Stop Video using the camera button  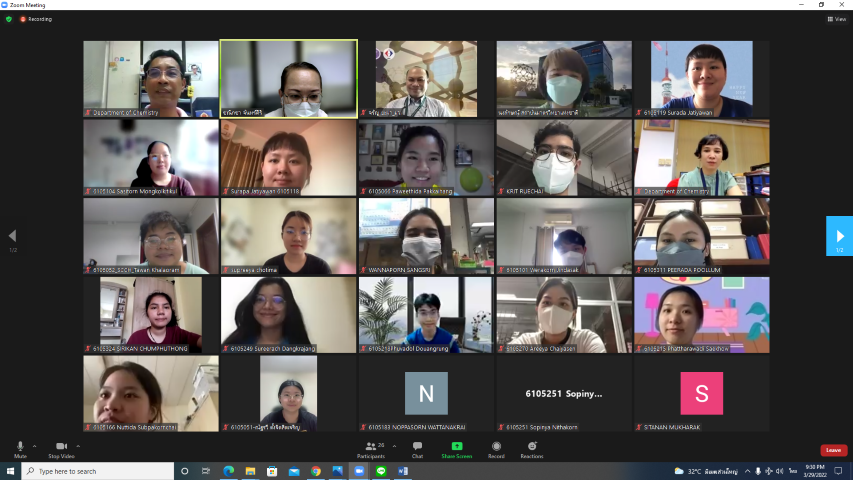pos(61,447)
